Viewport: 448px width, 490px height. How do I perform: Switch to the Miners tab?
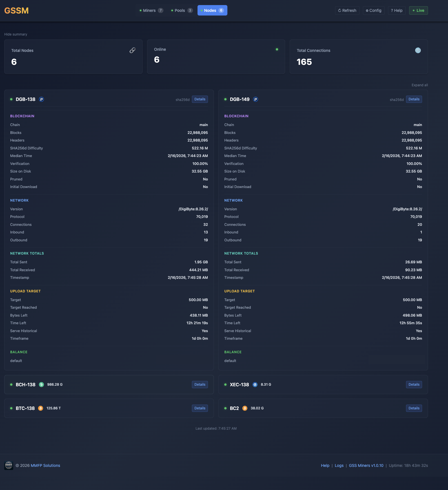point(151,10)
